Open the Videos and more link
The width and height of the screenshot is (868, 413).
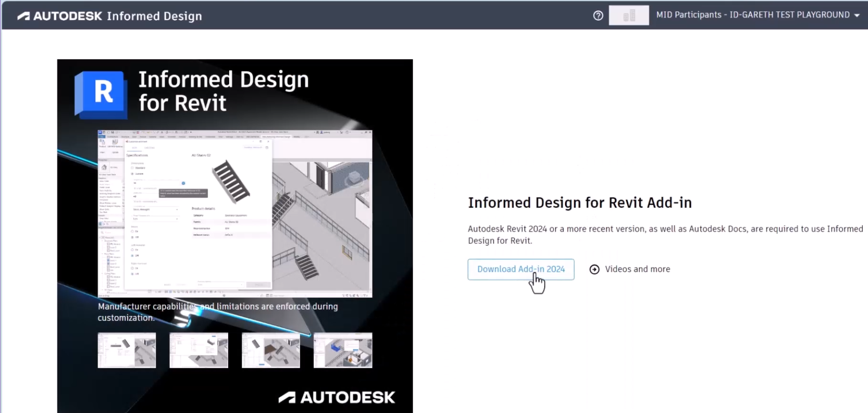point(637,269)
